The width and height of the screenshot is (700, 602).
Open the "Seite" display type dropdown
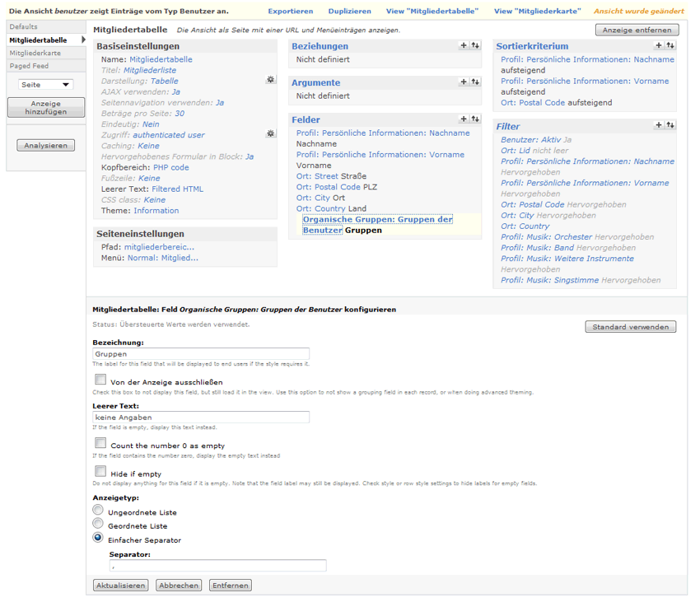[45, 85]
